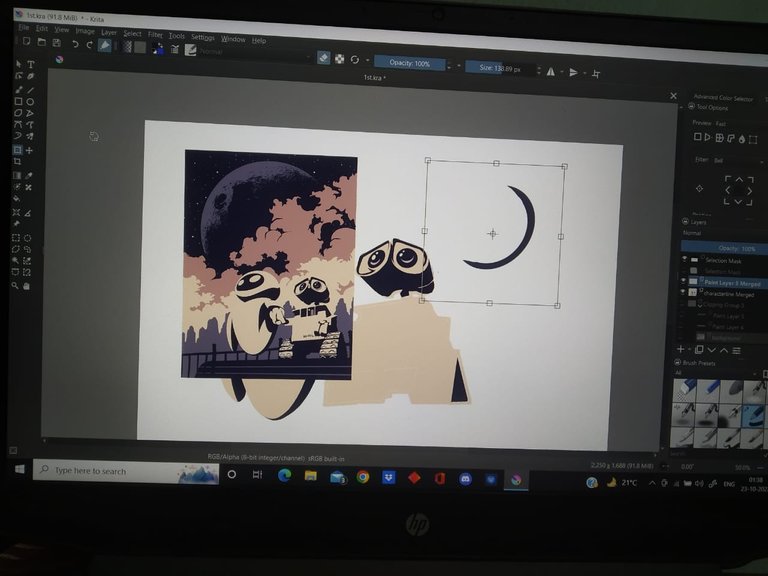Select the Measure tool
The height and width of the screenshot is (576, 768).
tap(28, 213)
